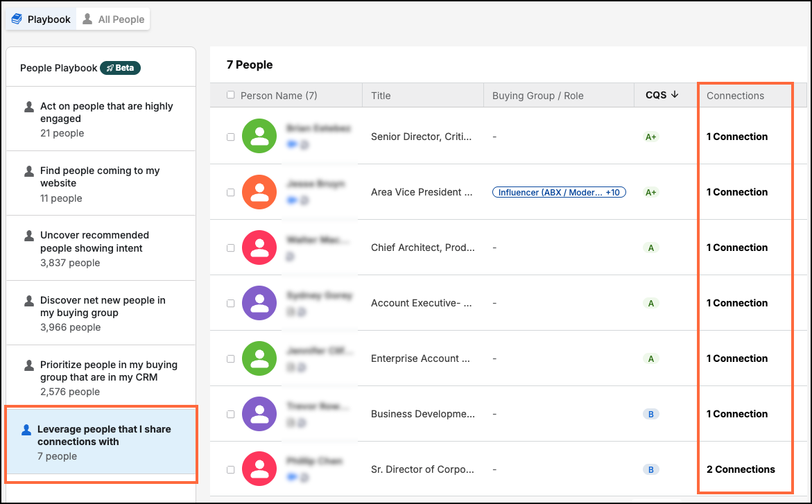Select 'Discover net new people in my buying group'
Viewport: 812px width, 504px height.
(x=101, y=313)
